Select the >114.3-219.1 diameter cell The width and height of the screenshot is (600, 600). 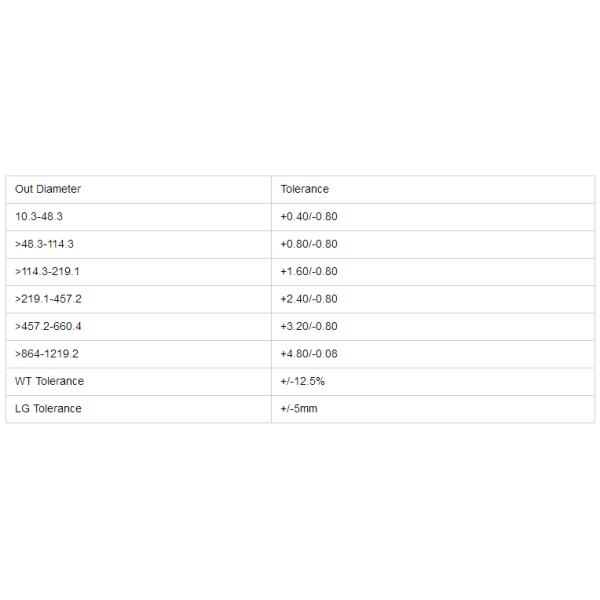pyautogui.click(x=48, y=271)
